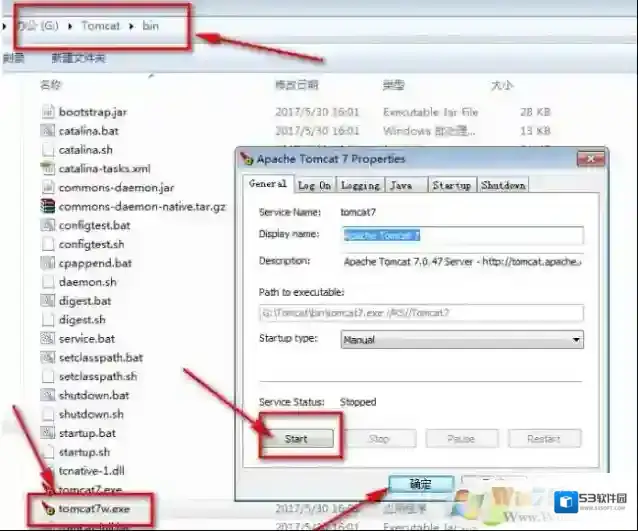Click the catalina-tasks.xml file icon
638x531 pixels.
(x=47, y=169)
